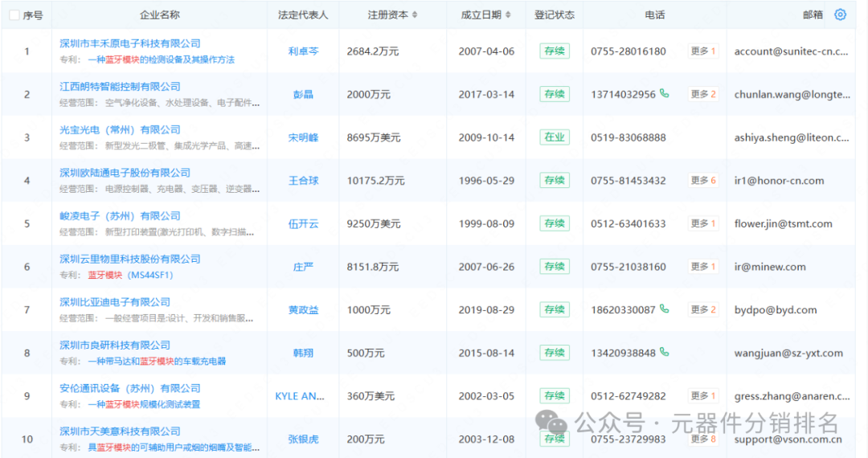Tick the select-all checkbox beside 序号
This screenshot has height=458, width=868.
pos(14,15)
